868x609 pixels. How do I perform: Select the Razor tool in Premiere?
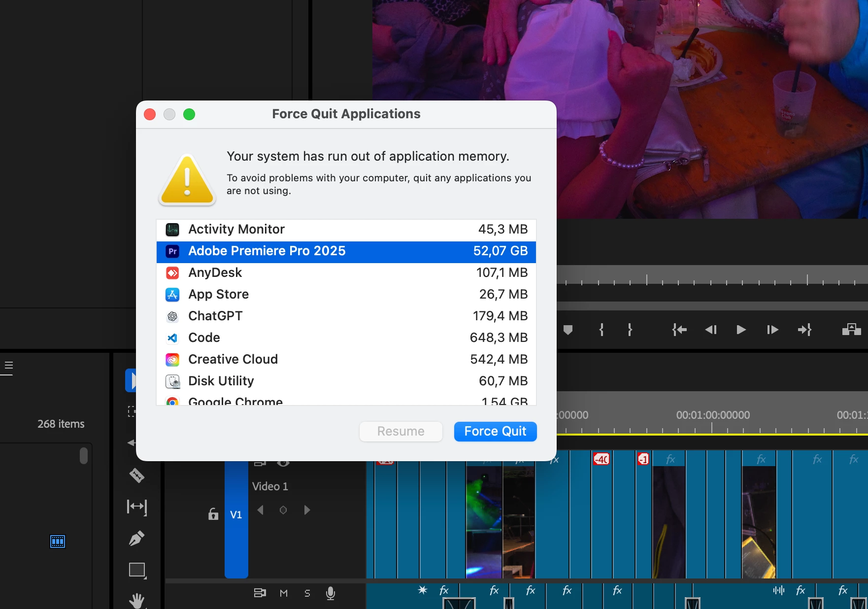[136, 475]
